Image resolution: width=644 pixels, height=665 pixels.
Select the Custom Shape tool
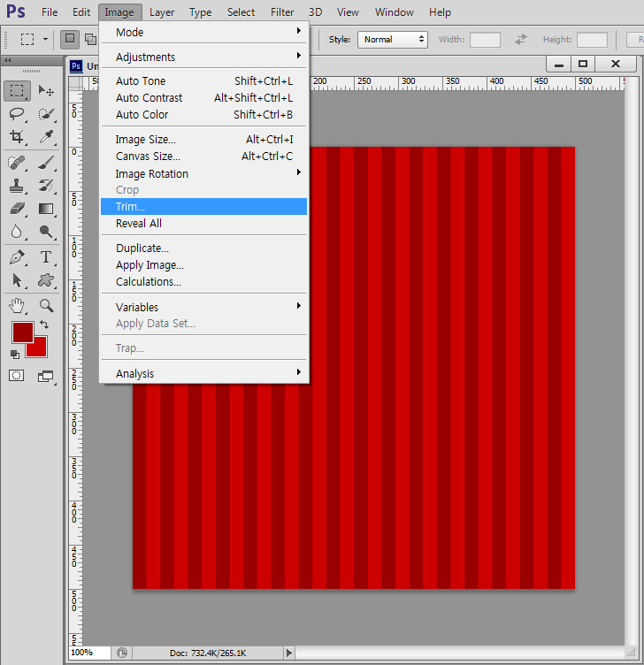(x=46, y=280)
